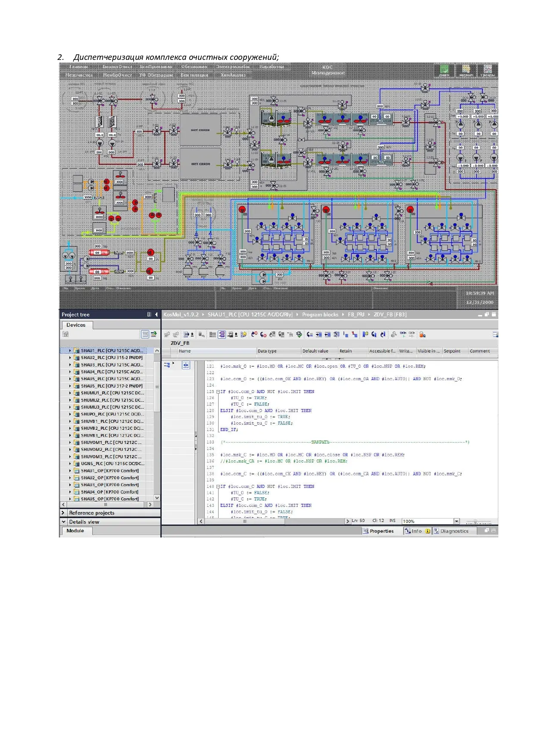Toggle the highlighted operand display toolbar button

pyautogui.click(x=222, y=334)
